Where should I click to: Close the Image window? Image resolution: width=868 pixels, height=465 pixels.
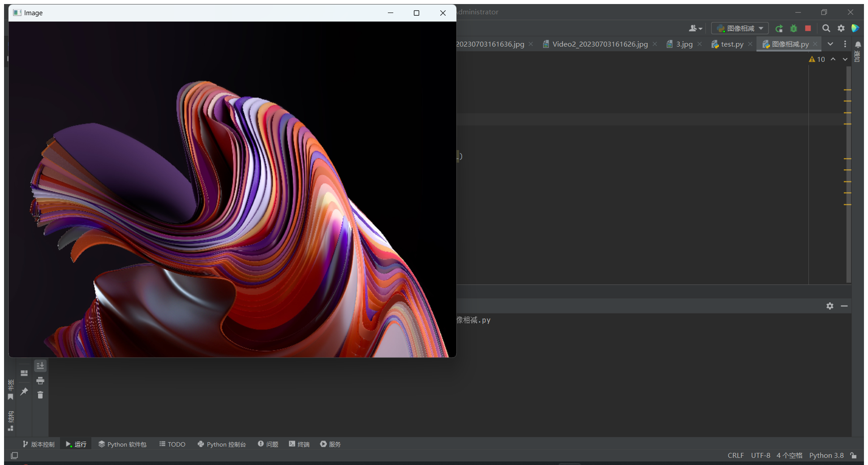tap(443, 13)
